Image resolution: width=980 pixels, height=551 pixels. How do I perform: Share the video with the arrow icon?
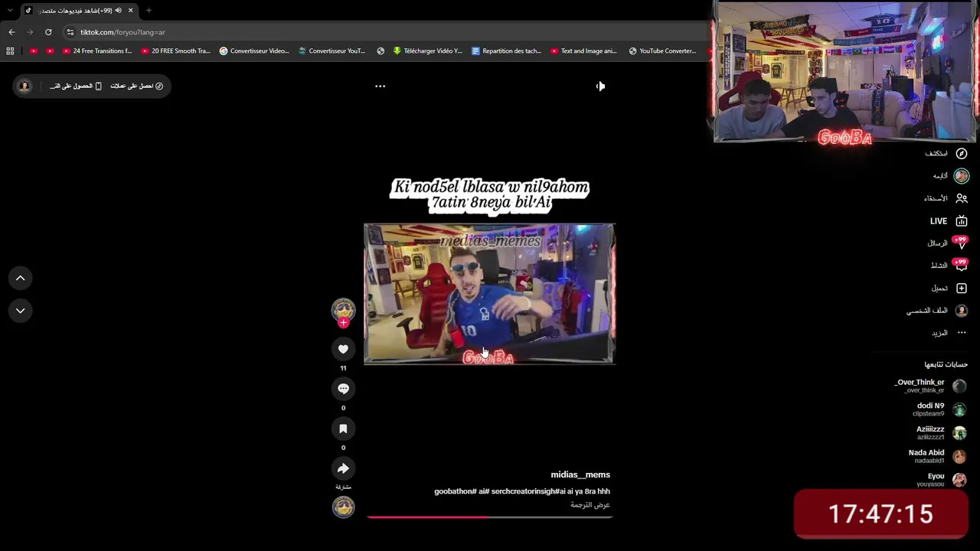tap(343, 468)
